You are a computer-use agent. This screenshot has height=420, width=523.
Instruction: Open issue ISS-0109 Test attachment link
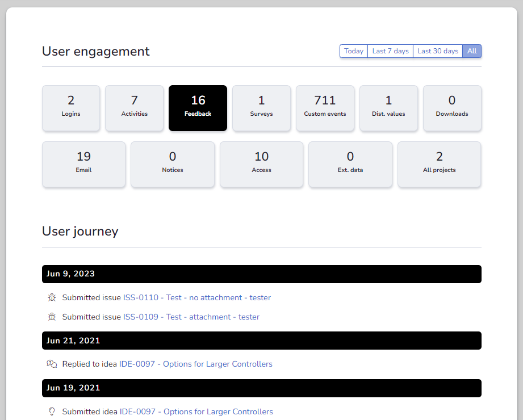tap(191, 317)
